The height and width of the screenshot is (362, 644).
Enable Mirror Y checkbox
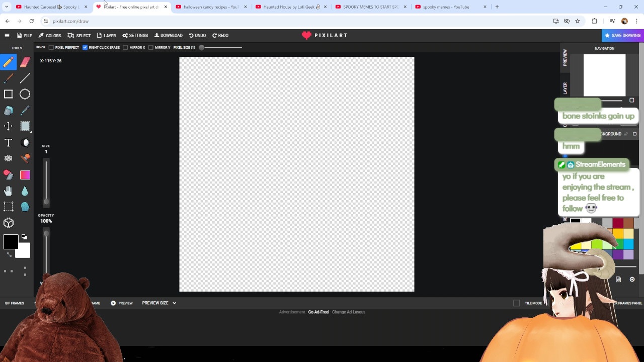click(150, 47)
